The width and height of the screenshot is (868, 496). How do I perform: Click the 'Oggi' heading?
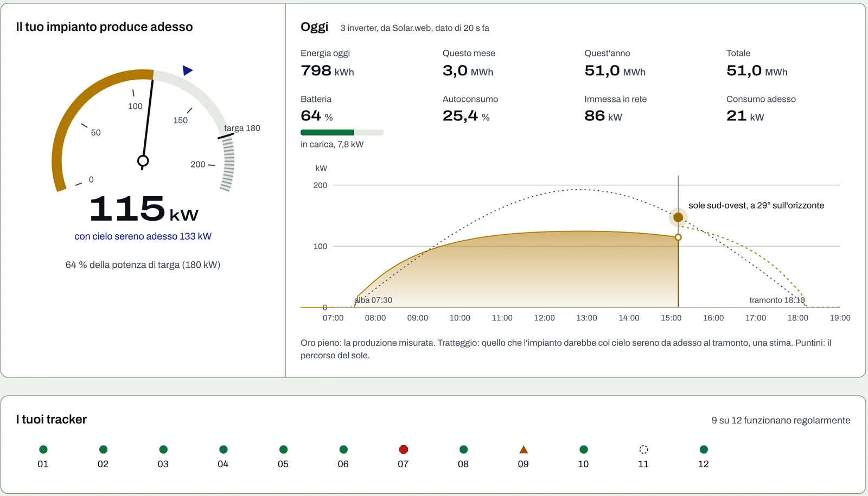click(315, 27)
